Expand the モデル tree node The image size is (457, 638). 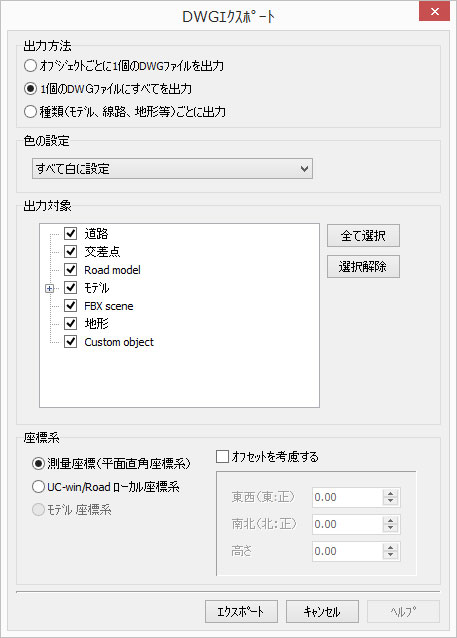pos(49,288)
